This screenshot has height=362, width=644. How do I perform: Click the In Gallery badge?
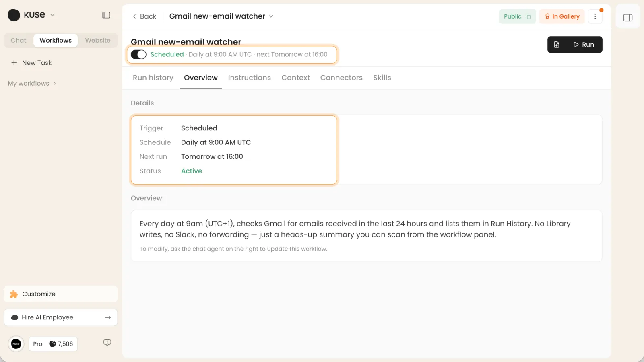562,16
